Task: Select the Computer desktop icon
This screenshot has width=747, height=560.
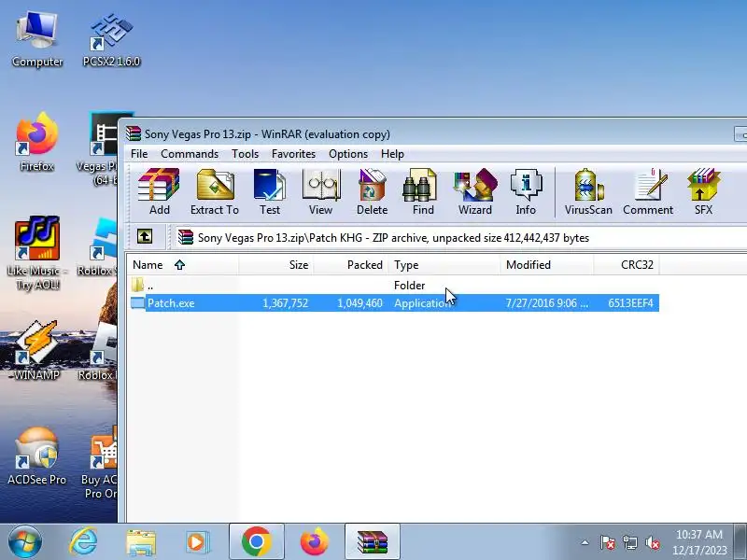Action: pyautogui.click(x=37, y=40)
